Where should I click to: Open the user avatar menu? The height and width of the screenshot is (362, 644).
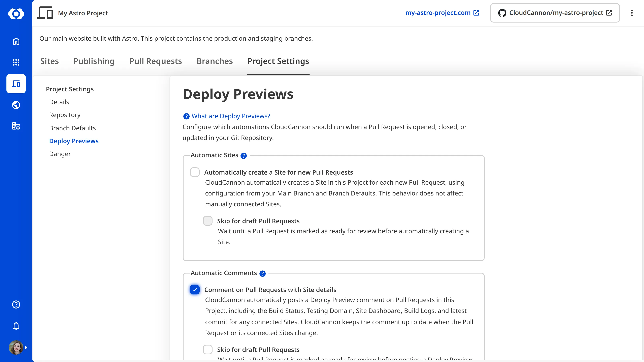(x=16, y=348)
